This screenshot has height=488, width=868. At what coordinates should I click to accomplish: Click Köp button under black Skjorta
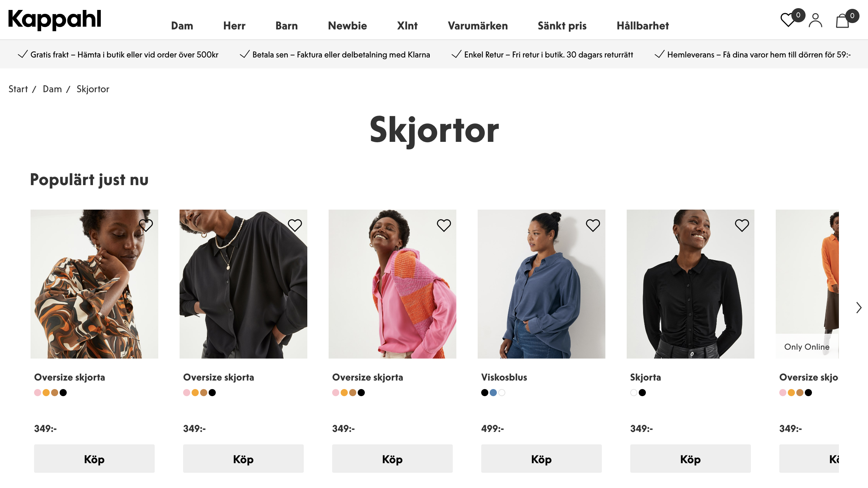click(691, 459)
